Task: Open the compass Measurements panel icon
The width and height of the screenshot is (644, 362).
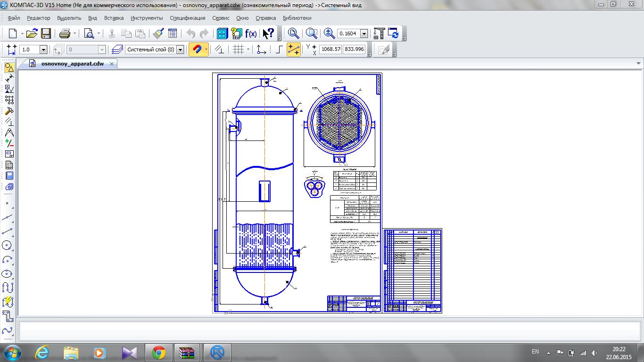Action: click(8, 132)
